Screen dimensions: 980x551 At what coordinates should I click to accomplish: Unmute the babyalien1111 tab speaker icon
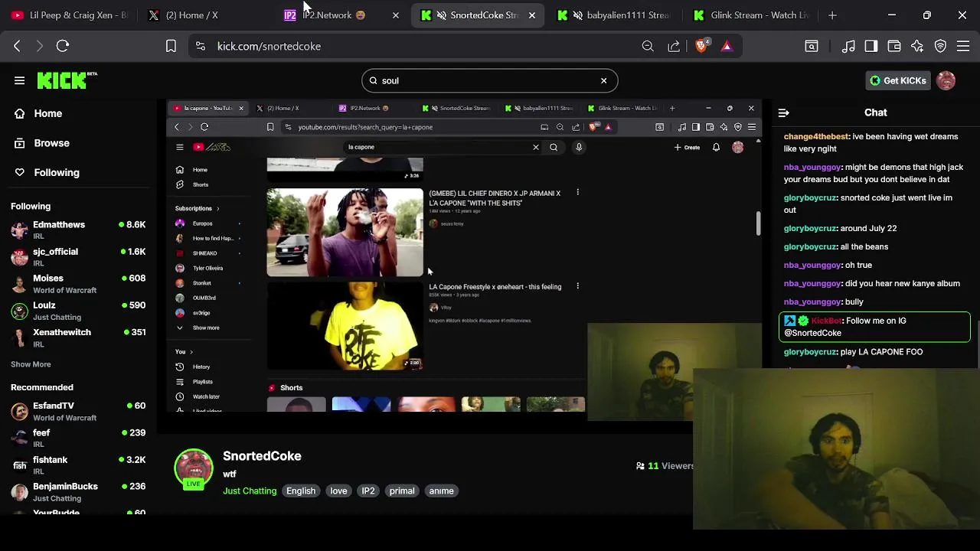pos(578,15)
